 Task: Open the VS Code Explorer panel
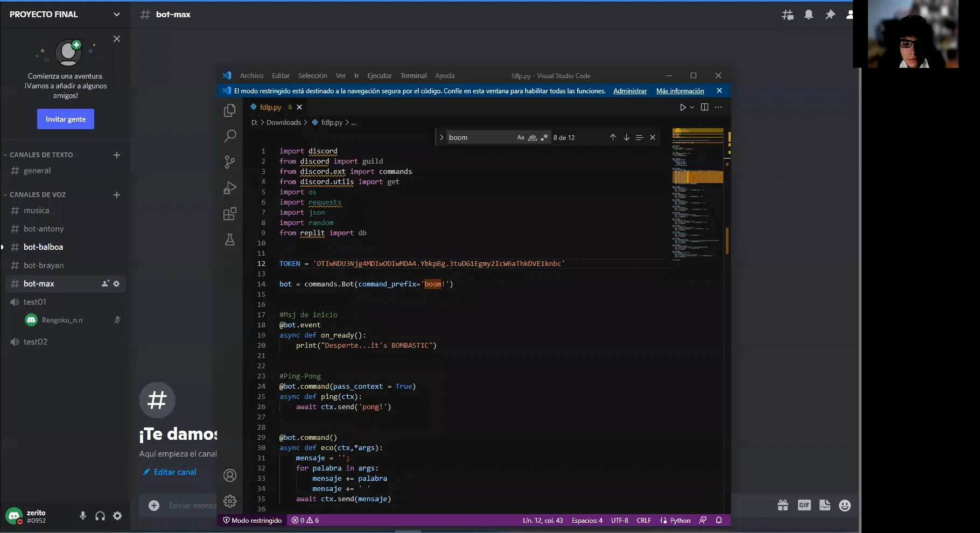230,110
